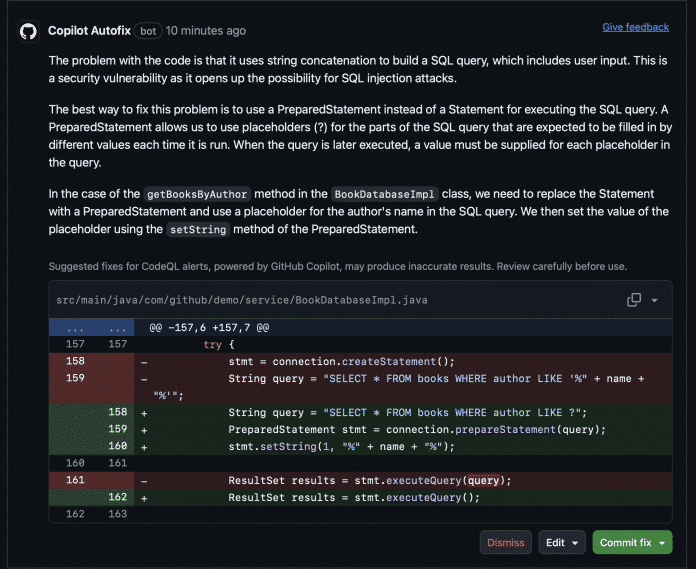Select removed line 158 number

tap(75, 361)
